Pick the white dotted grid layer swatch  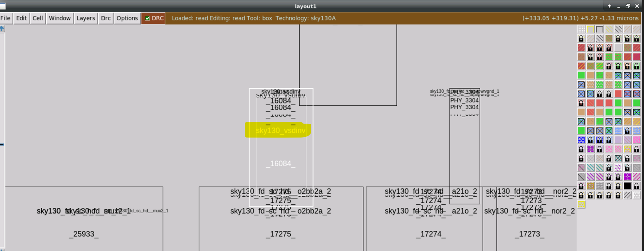tap(581, 29)
